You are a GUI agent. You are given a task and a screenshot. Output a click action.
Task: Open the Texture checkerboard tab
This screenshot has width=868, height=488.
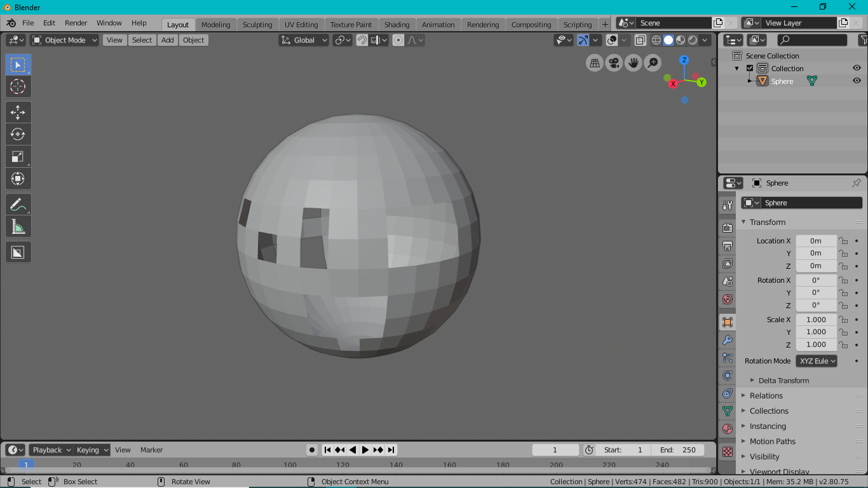click(728, 452)
